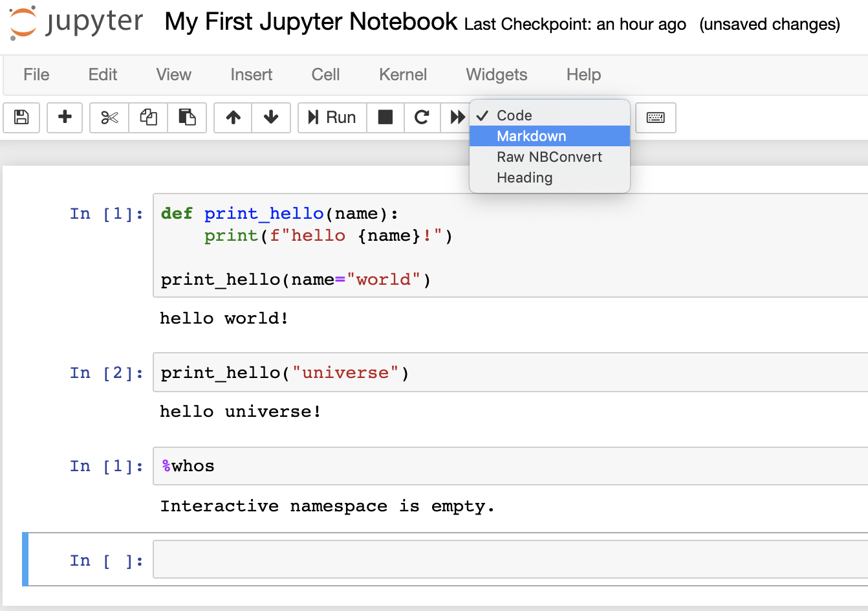Open the Insert menu
Viewport: 868px width, 611px height.
252,74
